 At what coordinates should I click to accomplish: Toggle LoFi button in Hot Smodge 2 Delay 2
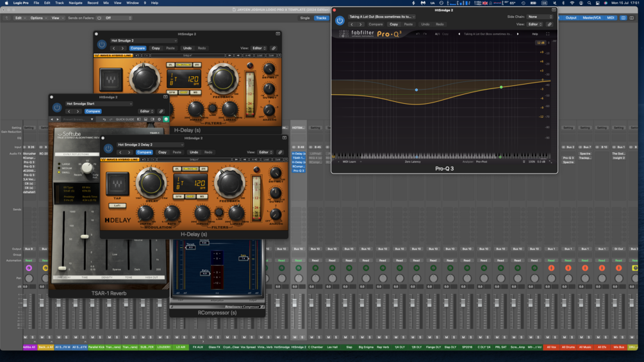point(117,206)
